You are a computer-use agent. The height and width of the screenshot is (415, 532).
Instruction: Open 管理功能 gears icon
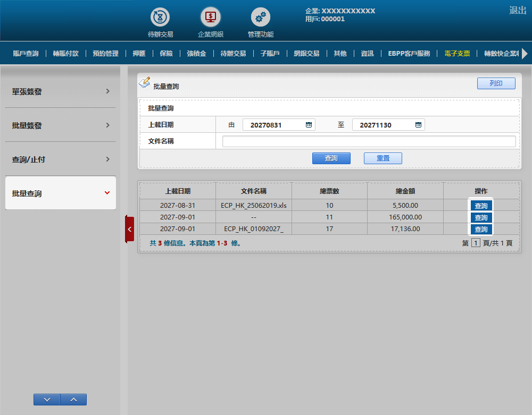[261, 18]
